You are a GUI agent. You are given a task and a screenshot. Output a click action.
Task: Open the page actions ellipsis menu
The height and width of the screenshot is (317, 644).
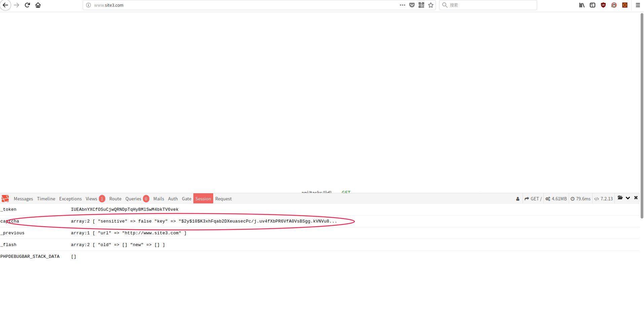pos(402,5)
